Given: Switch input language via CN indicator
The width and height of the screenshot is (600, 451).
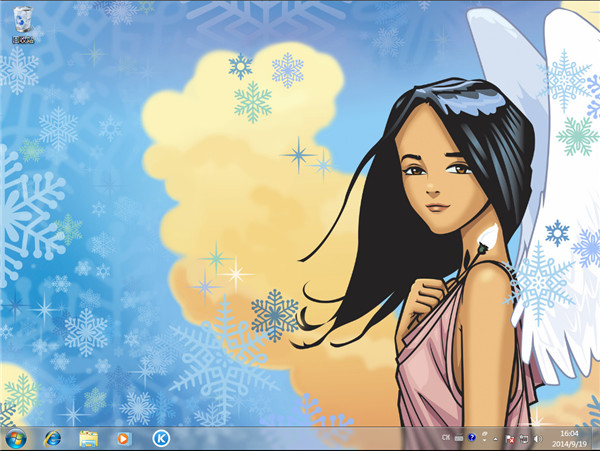Looking at the screenshot, I should click(x=446, y=438).
